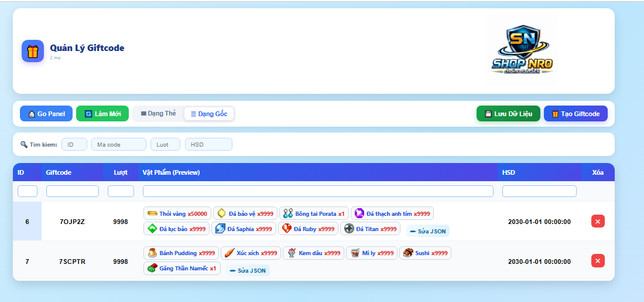Click the Xóa column header
Screen dimensions: 644x302
pyautogui.click(x=598, y=172)
